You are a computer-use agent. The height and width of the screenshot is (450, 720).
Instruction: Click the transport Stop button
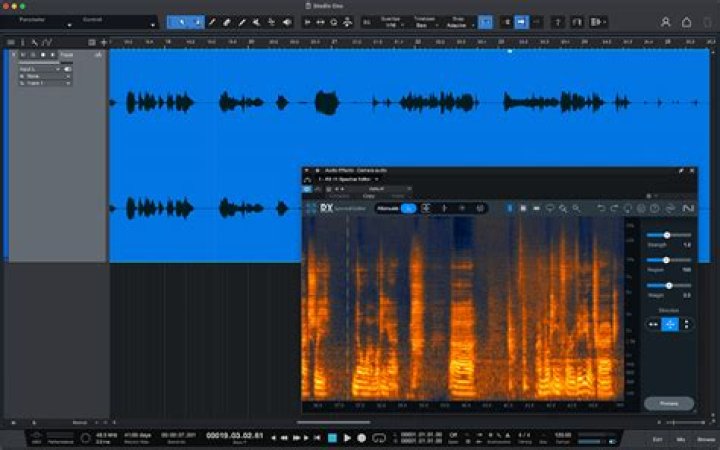[x=332, y=438]
